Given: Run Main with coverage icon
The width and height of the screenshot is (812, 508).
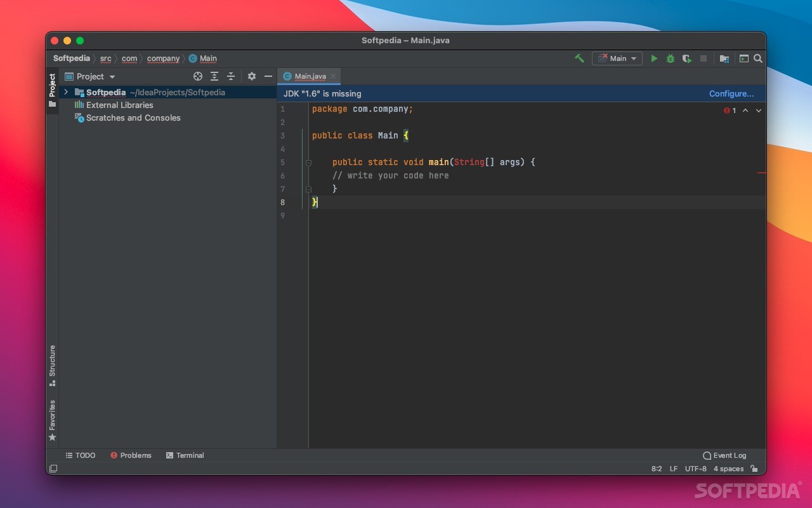Looking at the screenshot, I should 687,58.
